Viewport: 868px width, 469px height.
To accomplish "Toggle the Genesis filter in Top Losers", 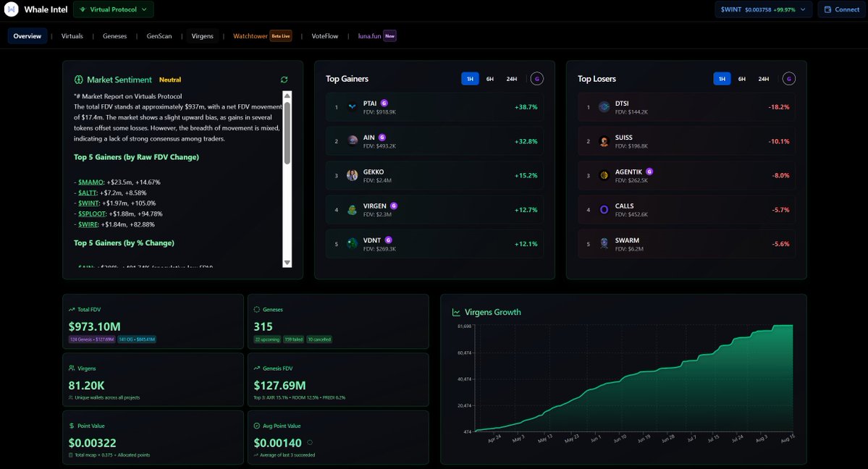I will 789,79.
